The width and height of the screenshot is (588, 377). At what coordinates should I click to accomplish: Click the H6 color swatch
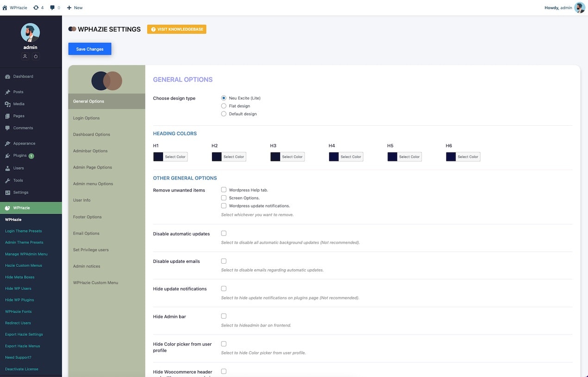pyautogui.click(x=451, y=157)
